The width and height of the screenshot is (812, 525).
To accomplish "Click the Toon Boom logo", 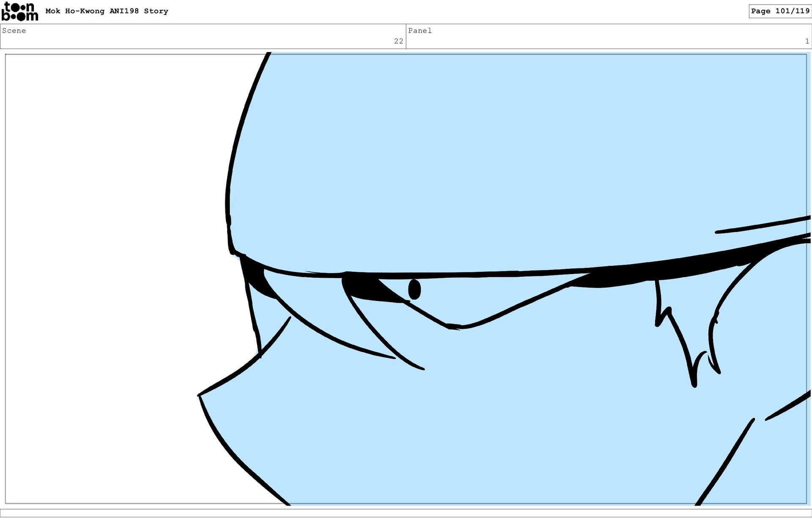I will point(19,11).
